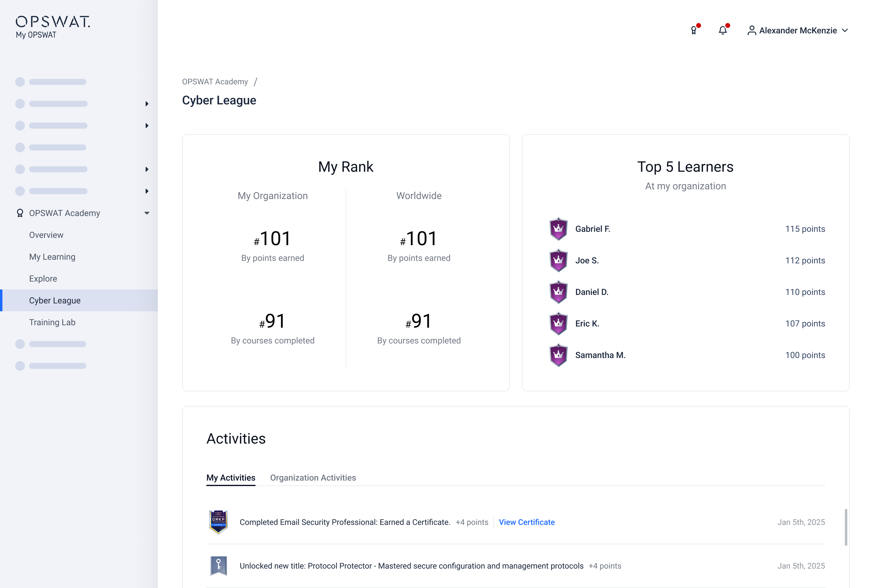Open the View Certificate link

click(526, 522)
